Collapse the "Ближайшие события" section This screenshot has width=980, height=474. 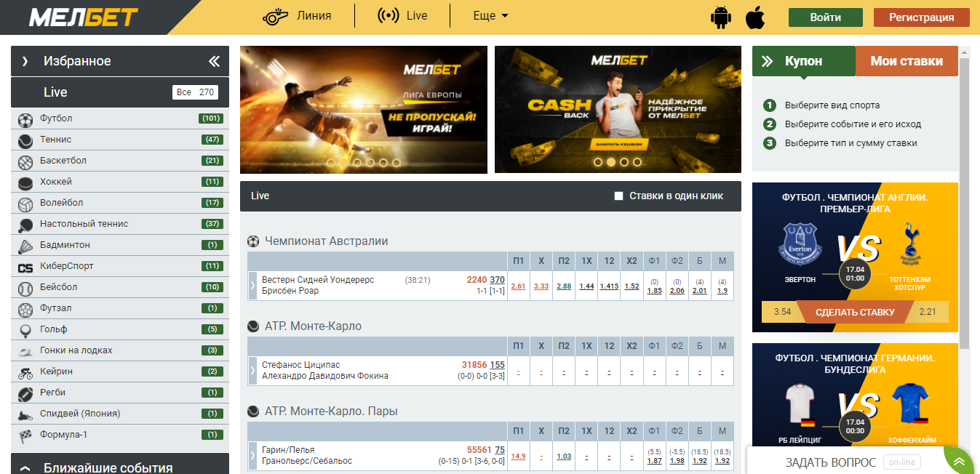[25, 468]
